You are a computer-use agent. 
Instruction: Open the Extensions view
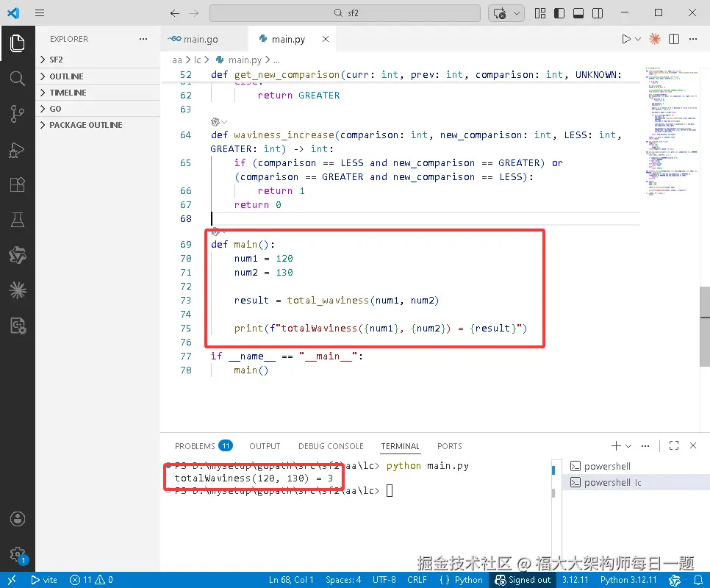tap(17, 184)
